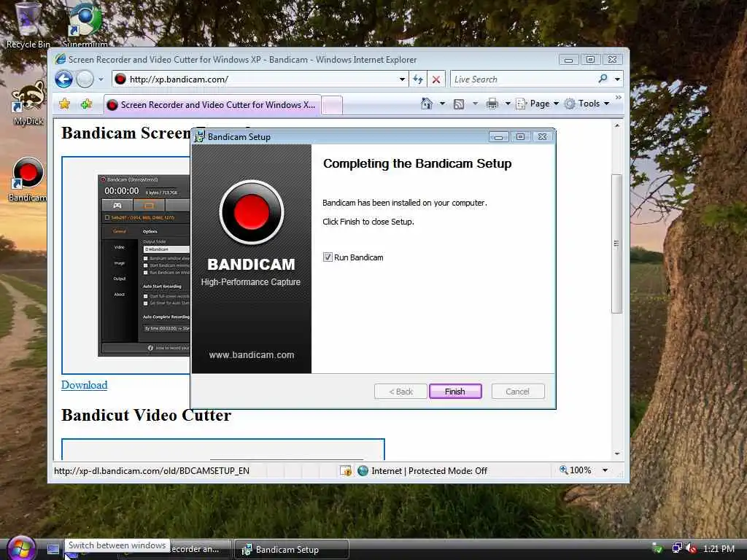Expand the command bar overflow chevron

click(x=619, y=97)
